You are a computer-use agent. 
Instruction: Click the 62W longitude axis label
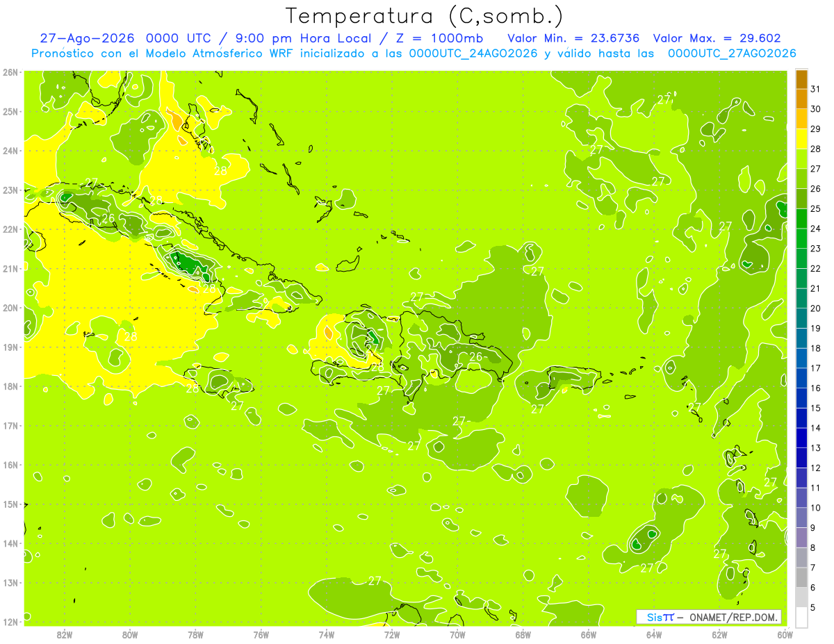[x=719, y=634]
